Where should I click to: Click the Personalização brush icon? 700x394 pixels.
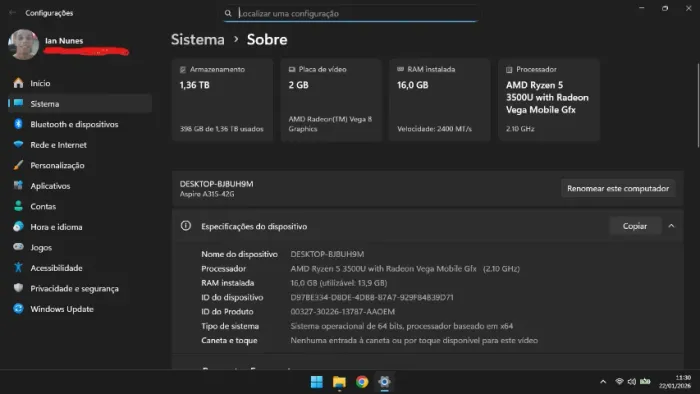coord(18,165)
